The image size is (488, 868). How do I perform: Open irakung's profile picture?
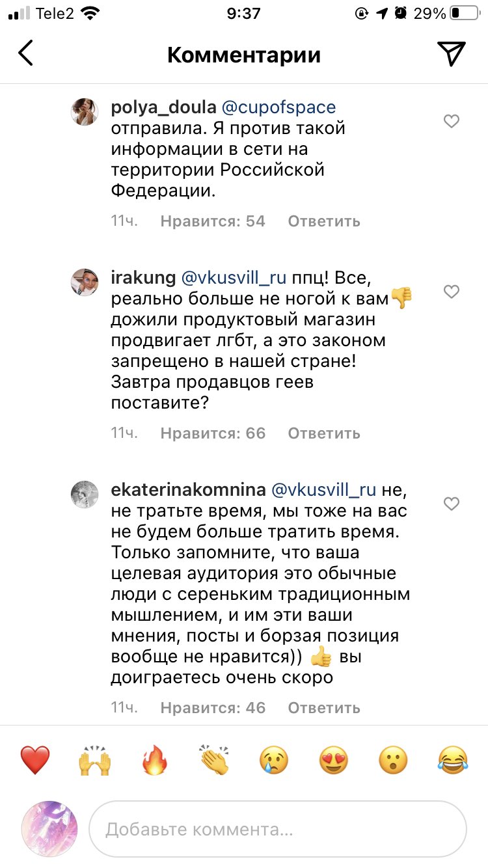[84, 281]
